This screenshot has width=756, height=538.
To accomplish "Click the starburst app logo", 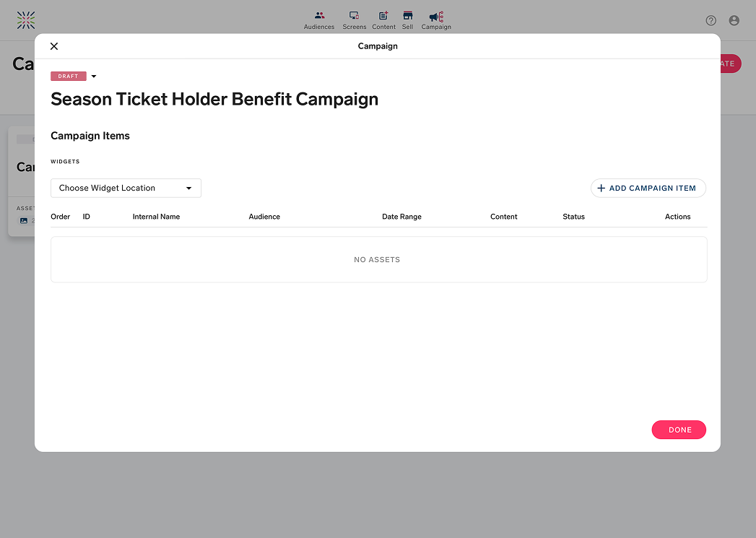I will (x=26, y=20).
